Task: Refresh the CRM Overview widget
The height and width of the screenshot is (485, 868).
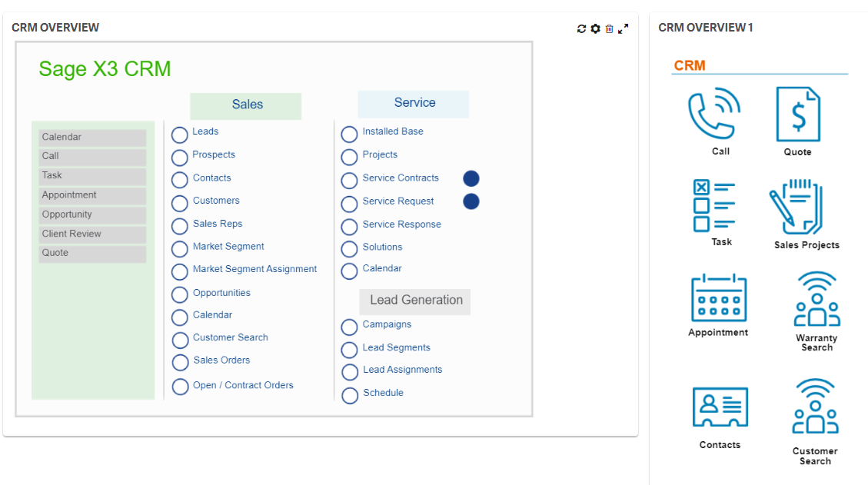Action: coord(581,28)
